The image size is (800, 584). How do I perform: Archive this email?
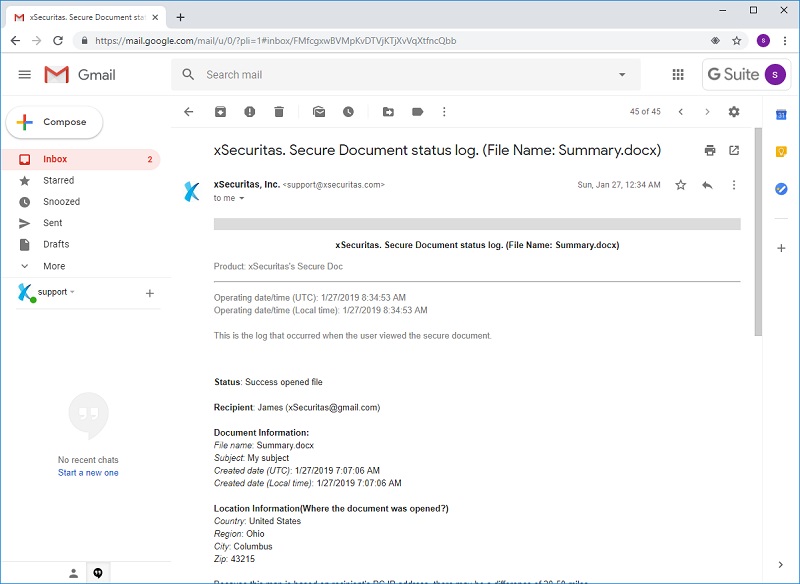coord(220,112)
